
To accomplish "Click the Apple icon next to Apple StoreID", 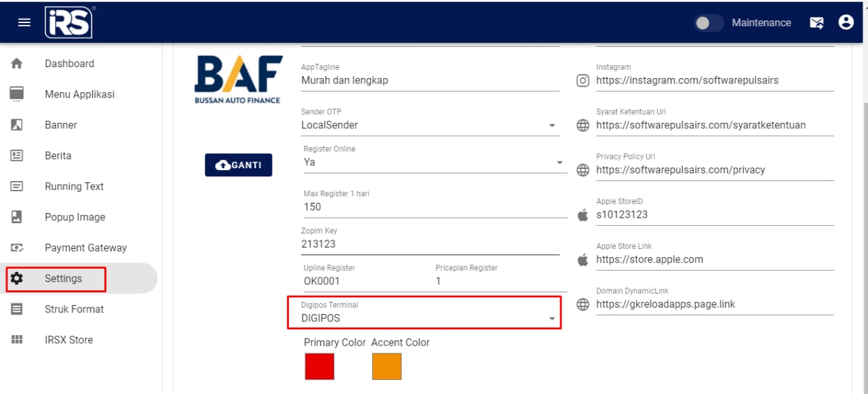I will coord(583,215).
